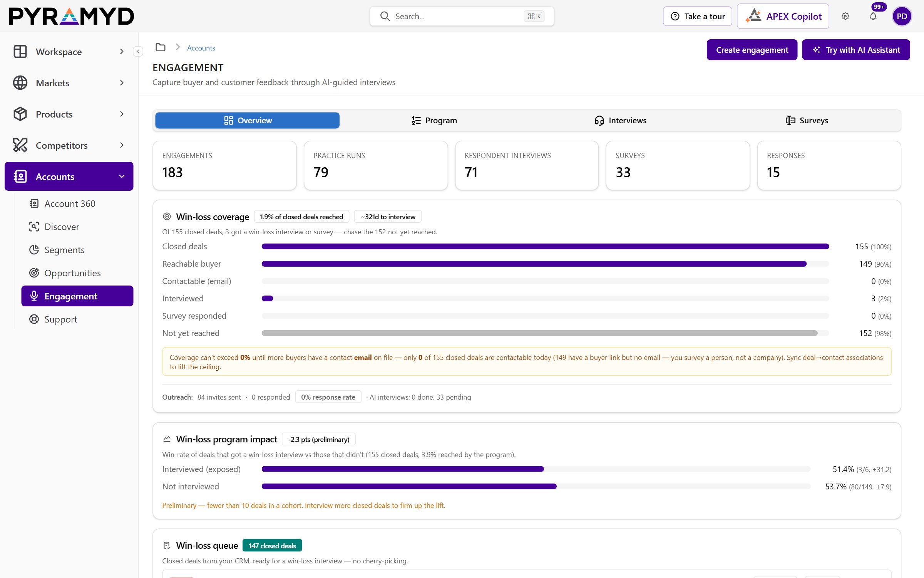The height and width of the screenshot is (578, 924).
Task: Switch to the Surveys tab
Action: (807, 120)
